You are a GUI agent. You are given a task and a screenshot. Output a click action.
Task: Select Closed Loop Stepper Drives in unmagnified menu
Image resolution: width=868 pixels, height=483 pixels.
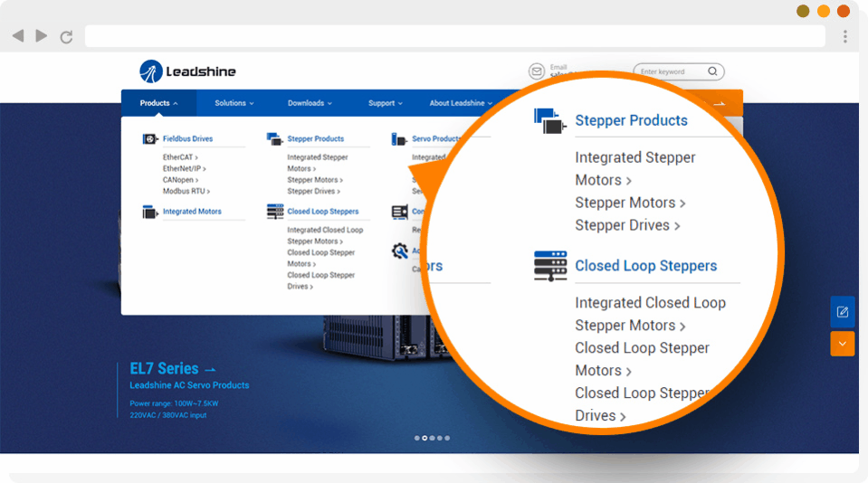[x=320, y=280]
